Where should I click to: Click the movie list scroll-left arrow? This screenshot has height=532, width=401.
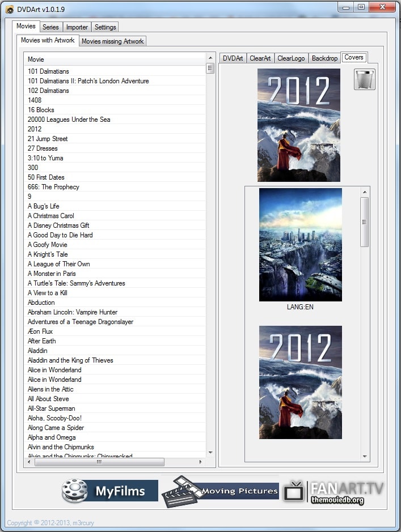[29, 462]
